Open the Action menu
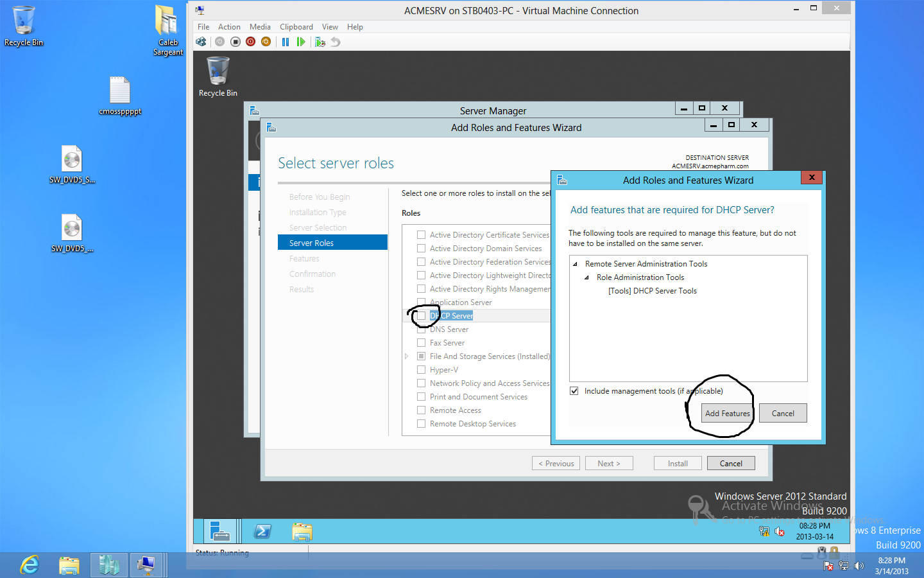The image size is (924, 578). pos(229,27)
